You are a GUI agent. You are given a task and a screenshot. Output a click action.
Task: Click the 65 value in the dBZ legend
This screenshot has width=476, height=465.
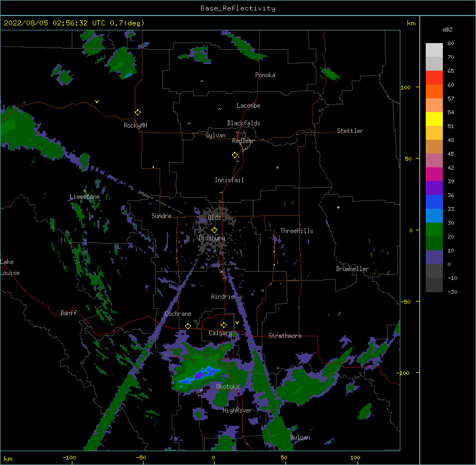[x=451, y=71]
